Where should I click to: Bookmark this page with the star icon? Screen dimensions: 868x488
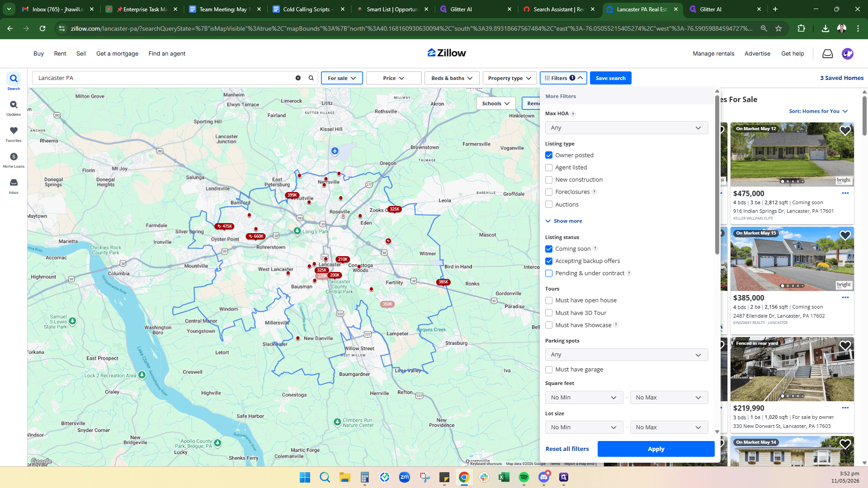tap(778, 28)
